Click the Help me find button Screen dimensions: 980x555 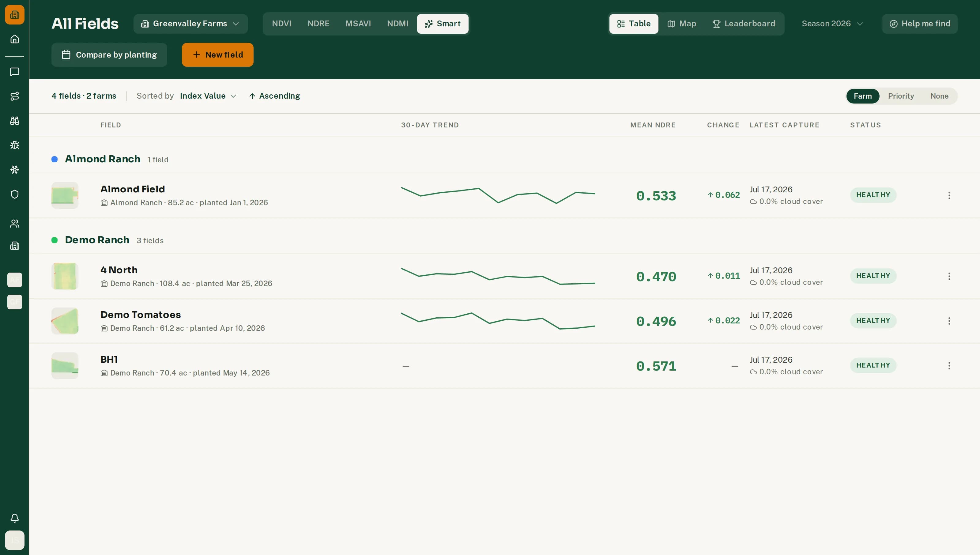(920, 24)
